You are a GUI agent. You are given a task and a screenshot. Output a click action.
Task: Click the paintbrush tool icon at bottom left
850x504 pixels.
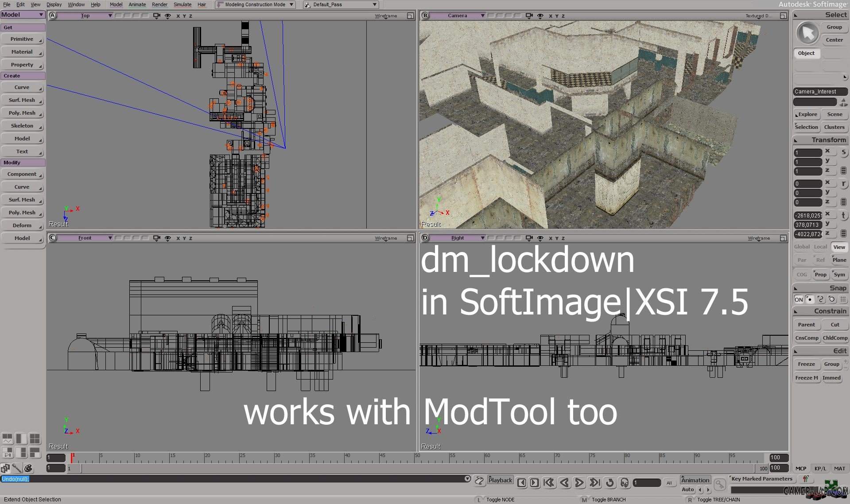click(17, 468)
